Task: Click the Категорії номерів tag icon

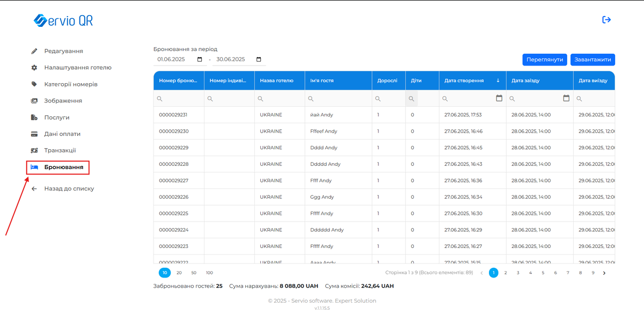Action: pos(34,84)
